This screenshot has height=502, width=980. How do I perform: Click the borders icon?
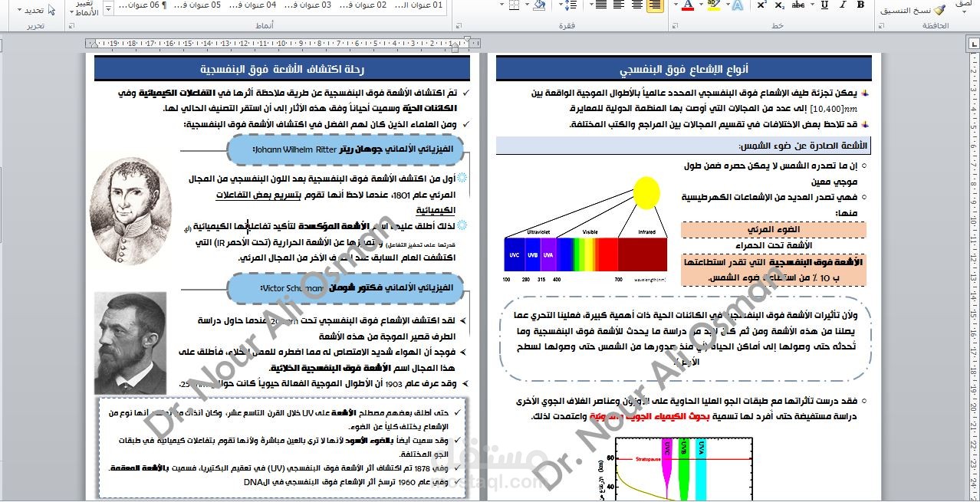(x=515, y=5)
